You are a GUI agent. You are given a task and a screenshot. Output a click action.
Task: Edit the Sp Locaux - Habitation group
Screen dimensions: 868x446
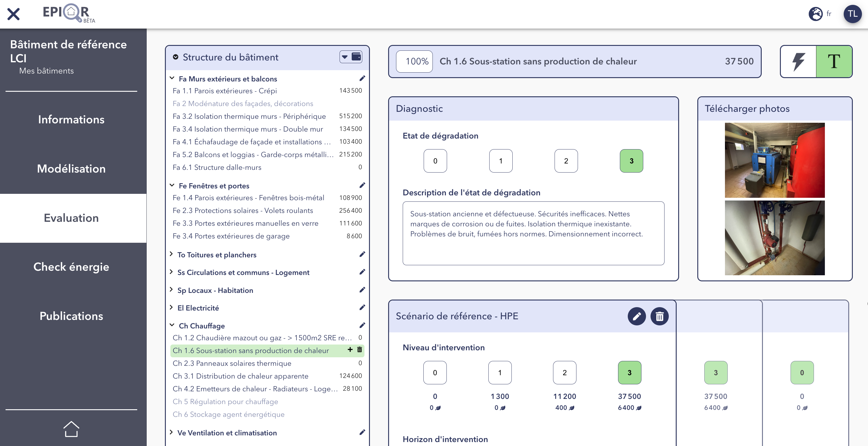click(x=362, y=290)
